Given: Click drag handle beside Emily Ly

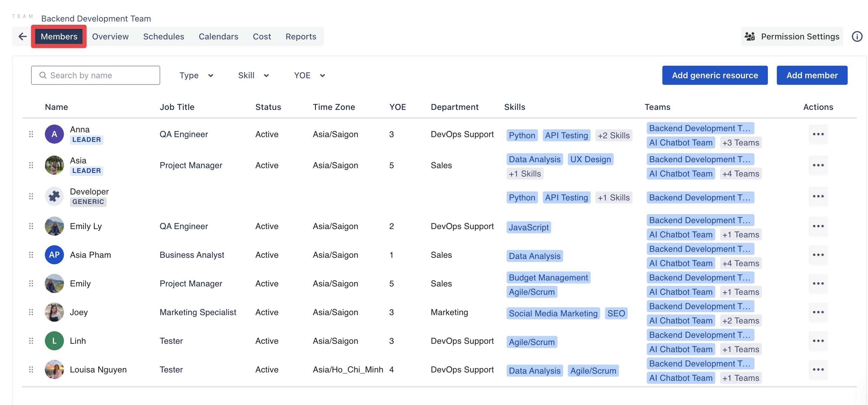Looking at the screenshot, I should click(x=31, y=226).
